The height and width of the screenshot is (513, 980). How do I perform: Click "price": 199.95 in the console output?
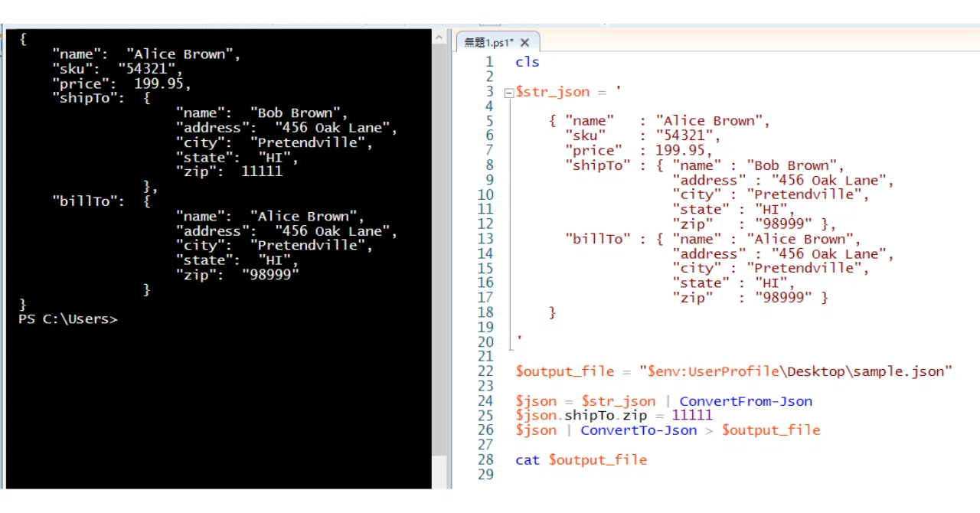pyautogui.click(x=121, y=83)
